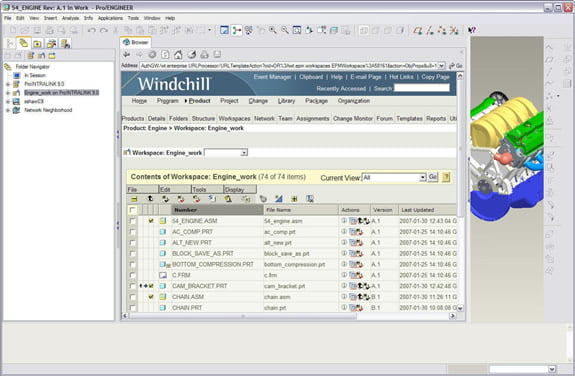Click the engine 3D model preview

point(507,156)
